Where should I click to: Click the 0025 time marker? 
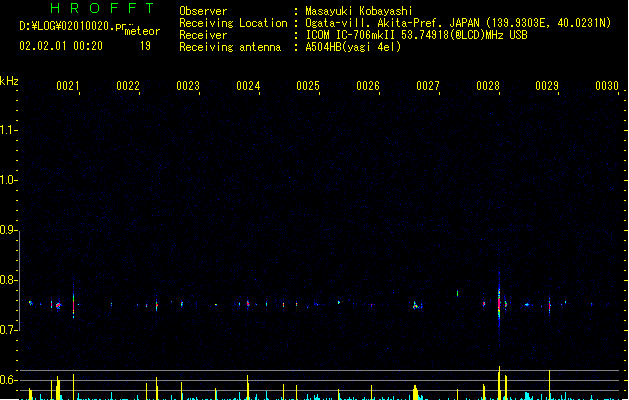click(308, 86)
